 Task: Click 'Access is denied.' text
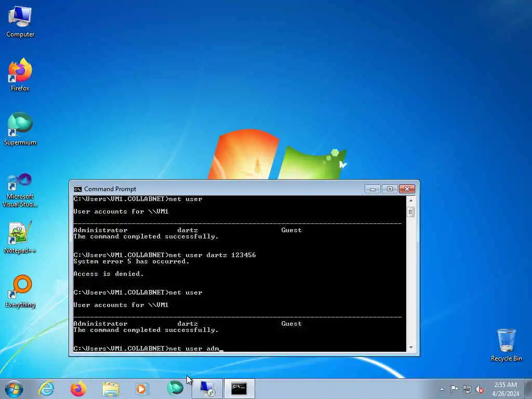click(x=109, y=274)
